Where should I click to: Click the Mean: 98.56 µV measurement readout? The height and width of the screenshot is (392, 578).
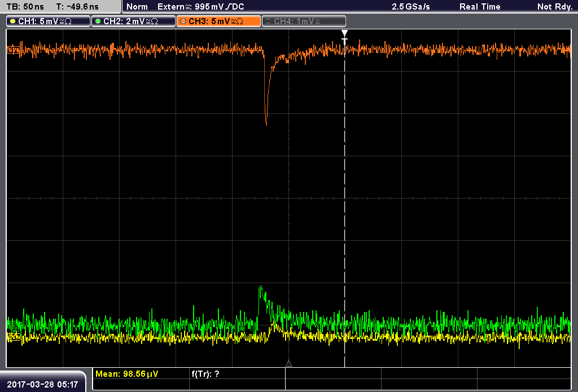point(126,374)
